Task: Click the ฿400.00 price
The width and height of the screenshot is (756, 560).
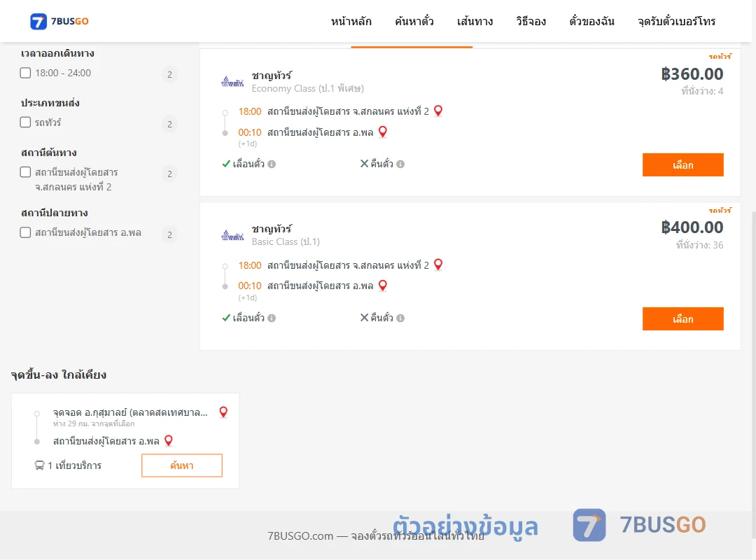Action: point(692,227)
